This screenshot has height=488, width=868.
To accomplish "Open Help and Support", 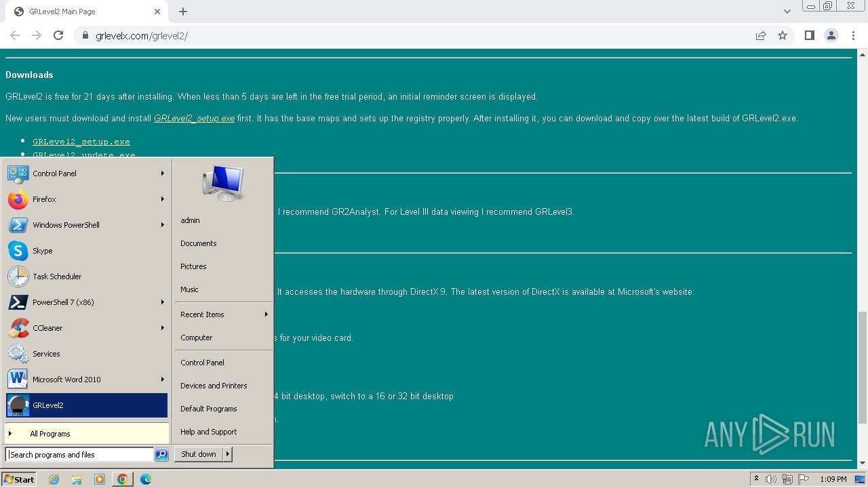I will coord(209,432).
